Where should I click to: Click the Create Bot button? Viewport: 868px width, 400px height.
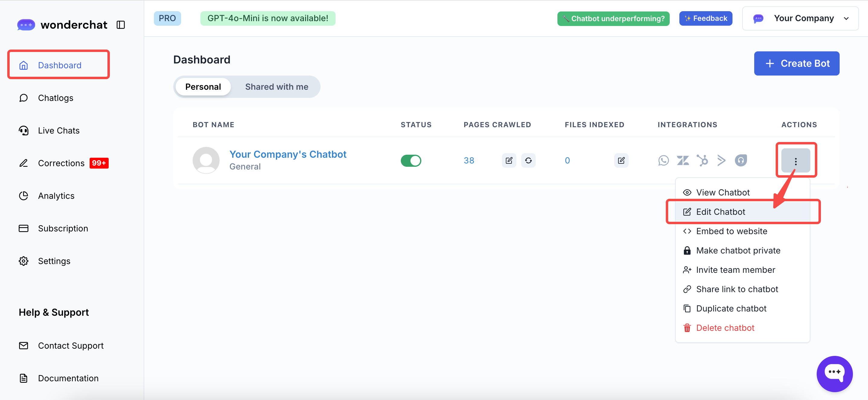[796, 63]
